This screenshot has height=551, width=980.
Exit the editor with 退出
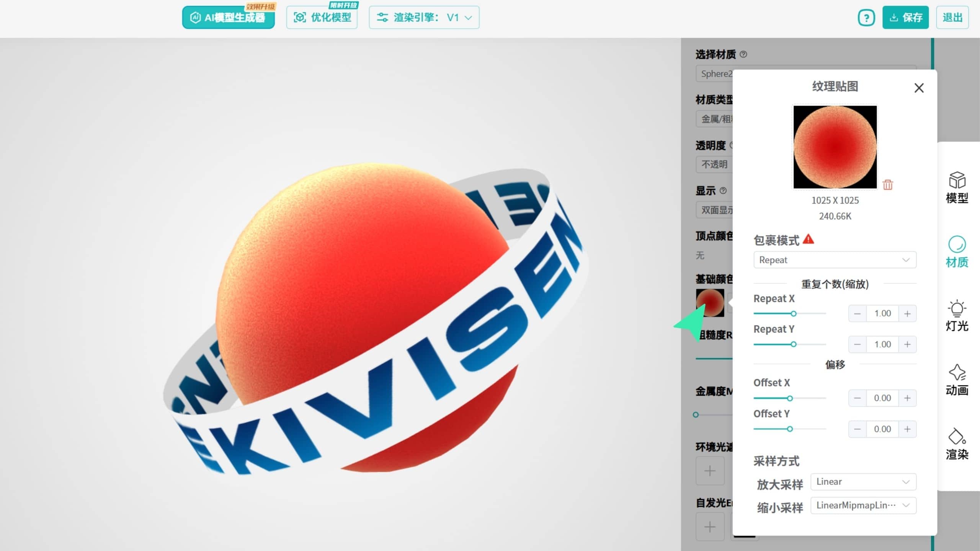tap(952, 17)
